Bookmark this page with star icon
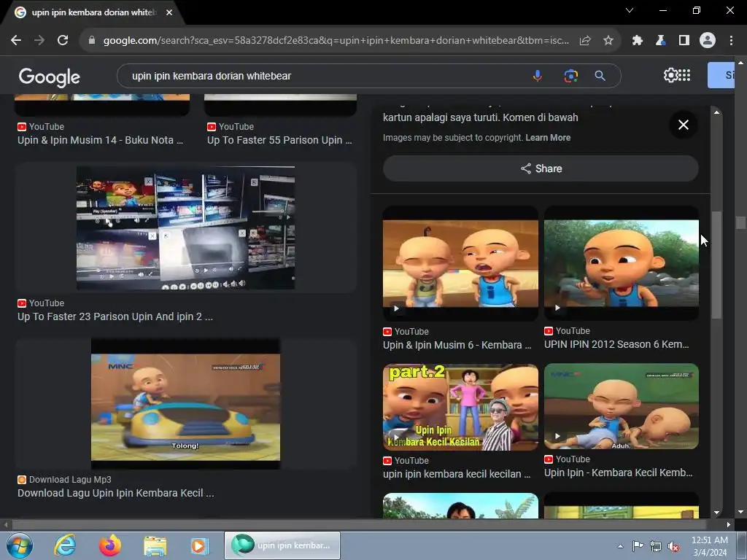This screenshot has height=560, width=747. coord(608,41)
